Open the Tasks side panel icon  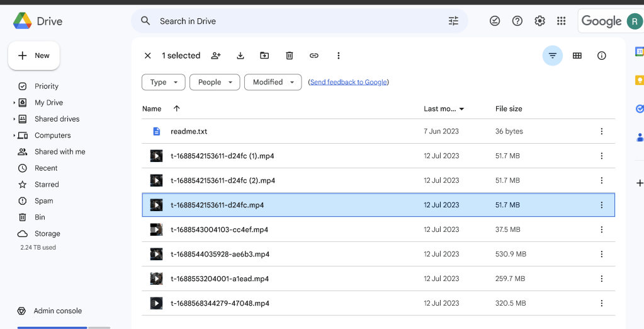tap(640, 109)
